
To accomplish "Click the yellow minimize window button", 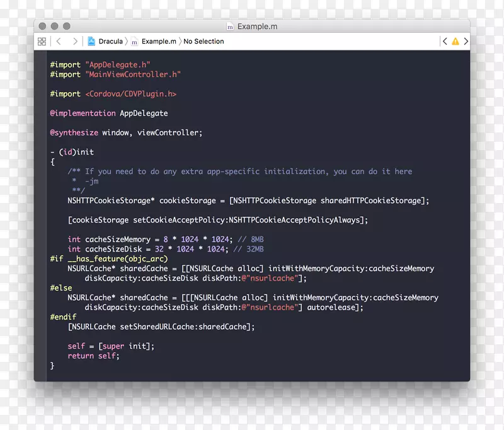I will [x=55, y=26].
